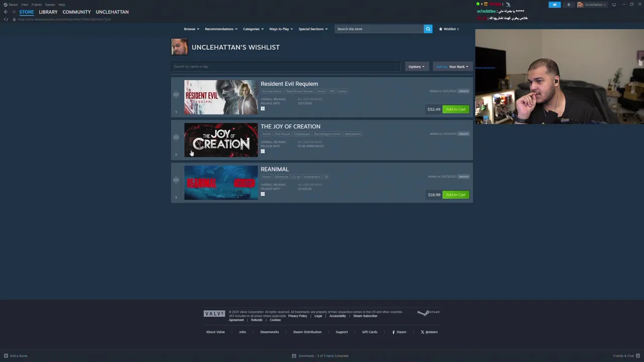Viewport: 644px width, 362px height.
Task: Grab the reorder handle for The Joy of Creation
Action: [x=176, y=137]
